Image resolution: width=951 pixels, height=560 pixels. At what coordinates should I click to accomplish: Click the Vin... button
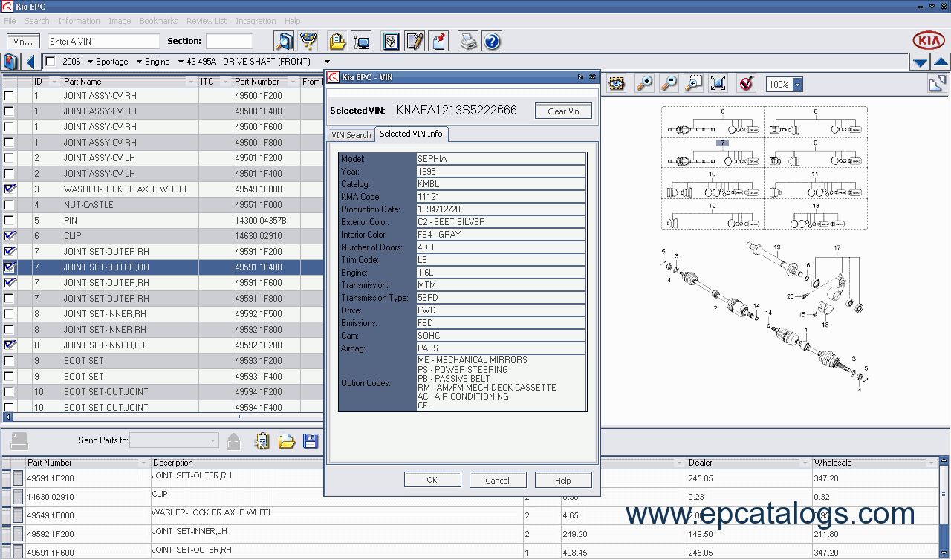click(24, 42)
